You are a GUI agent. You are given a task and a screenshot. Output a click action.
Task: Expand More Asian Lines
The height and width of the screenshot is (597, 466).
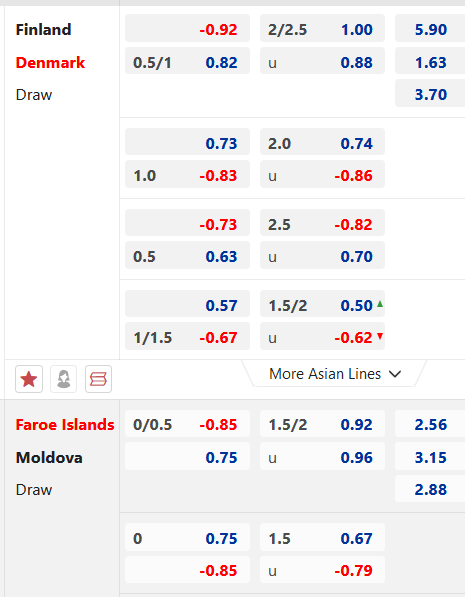335,374
